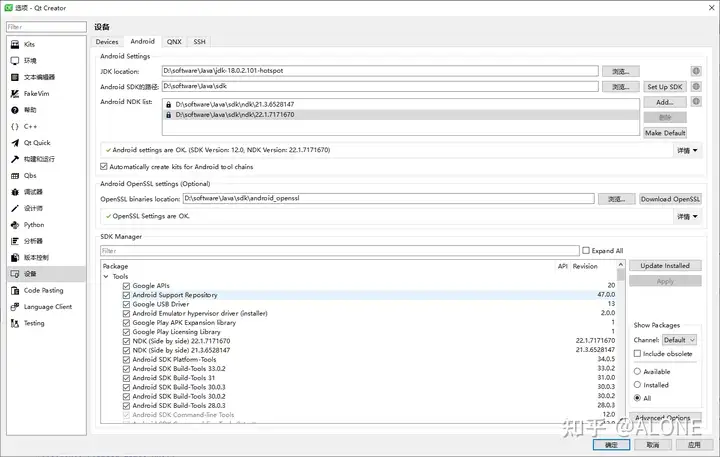Click the 取消 cancel button
This screenshot has height=457, width=720.
click(x=653, y=445)
